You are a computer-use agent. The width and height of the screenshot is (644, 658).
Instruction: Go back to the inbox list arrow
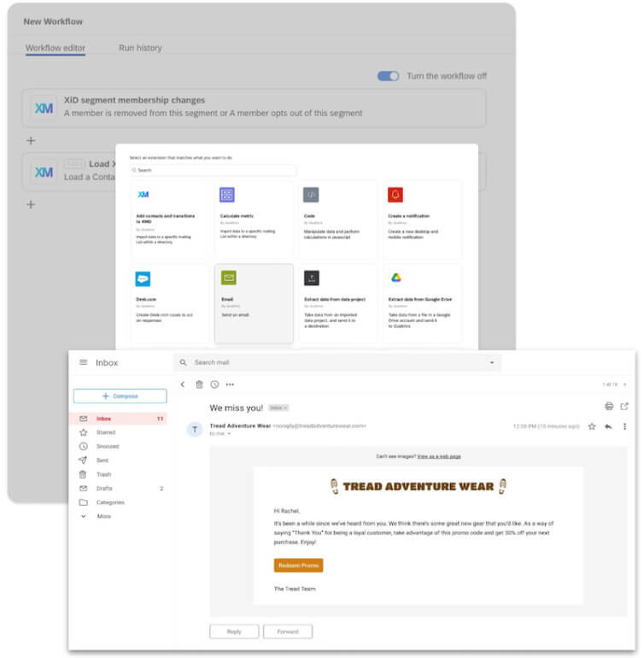[183, 385]
